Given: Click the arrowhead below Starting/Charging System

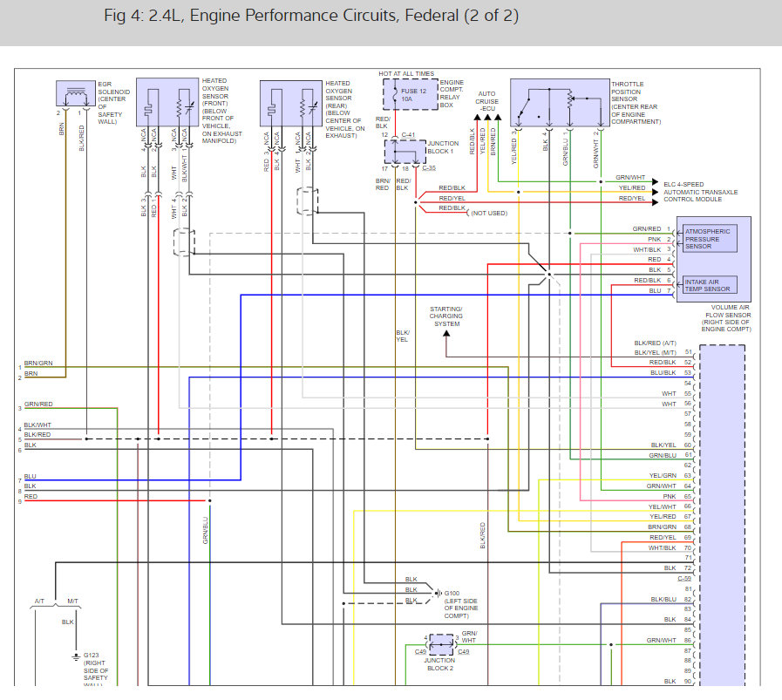Looking at the screenshot, I should [446, 334].
